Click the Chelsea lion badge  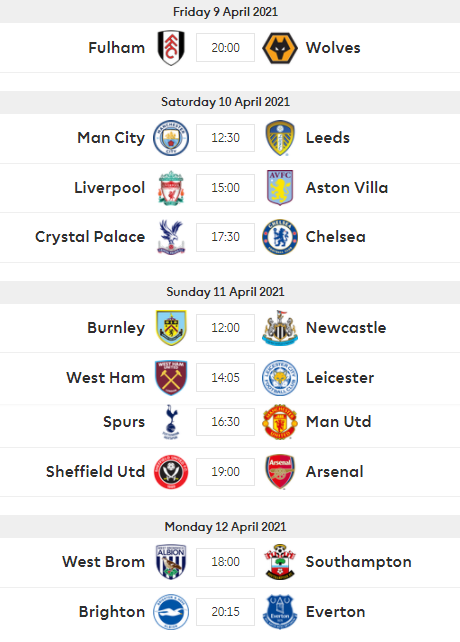280,237
